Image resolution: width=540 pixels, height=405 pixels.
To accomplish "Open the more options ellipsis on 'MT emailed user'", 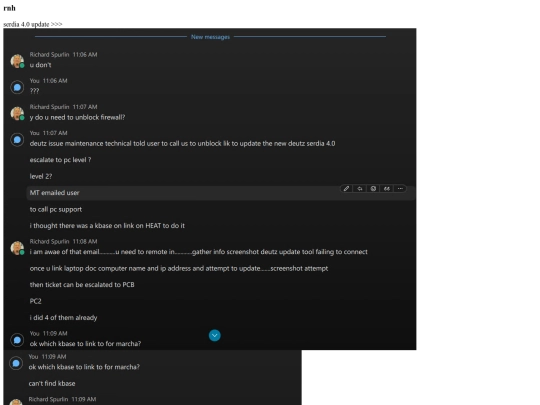I will [400, 188].
